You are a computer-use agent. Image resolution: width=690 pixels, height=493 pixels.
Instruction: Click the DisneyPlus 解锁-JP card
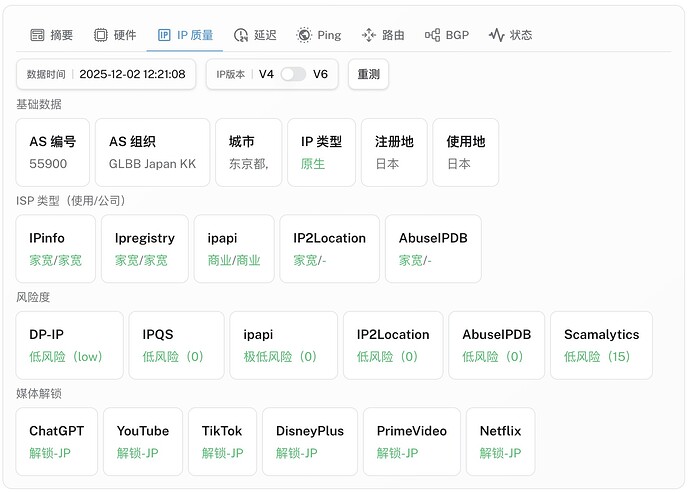tap(310, 441)
